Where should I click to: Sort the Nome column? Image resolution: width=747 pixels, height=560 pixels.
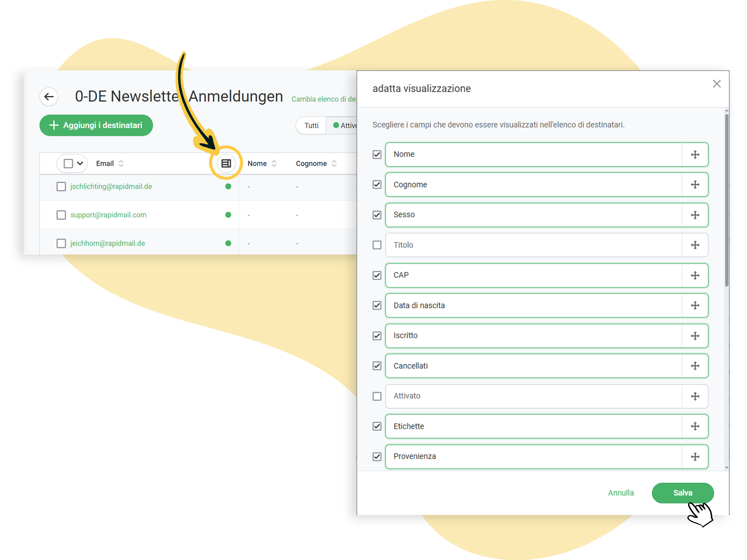[274, 163]
